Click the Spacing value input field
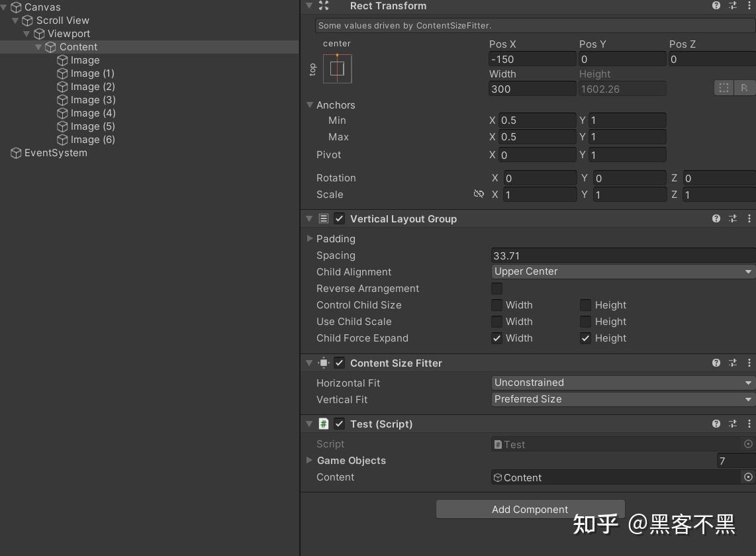 [x=596, y=255]
